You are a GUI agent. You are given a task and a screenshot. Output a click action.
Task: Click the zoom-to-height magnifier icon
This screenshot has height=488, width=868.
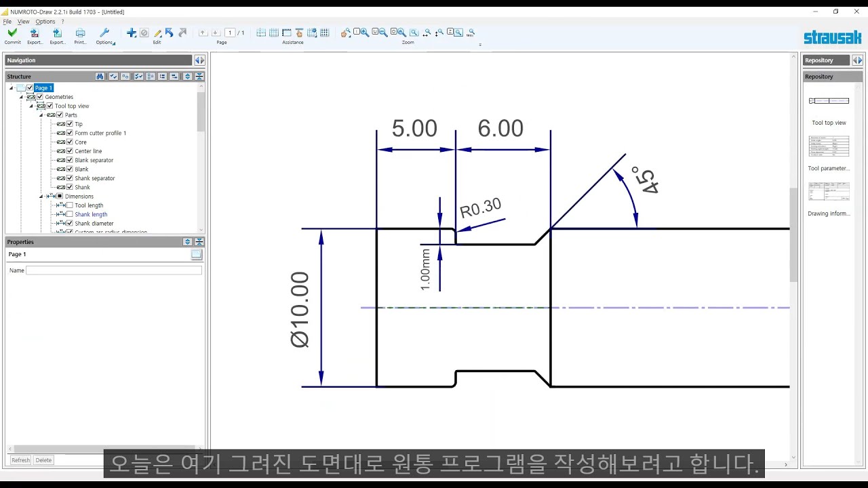click(x=439, y=33)
